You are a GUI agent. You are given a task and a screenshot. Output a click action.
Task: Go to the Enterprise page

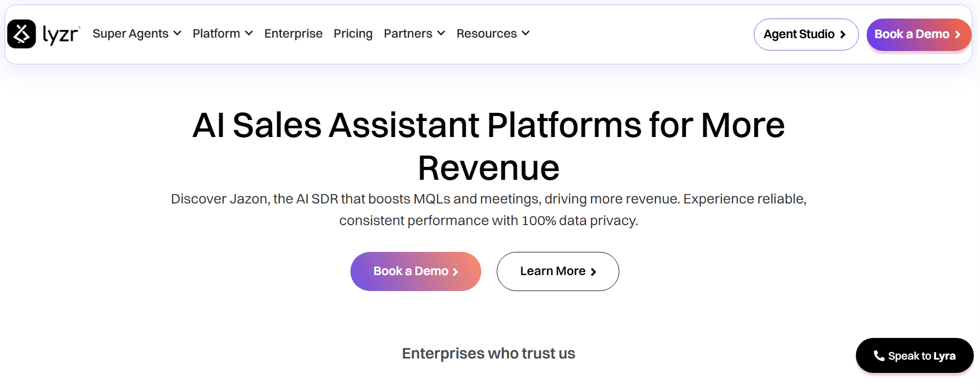click(293, 33)
